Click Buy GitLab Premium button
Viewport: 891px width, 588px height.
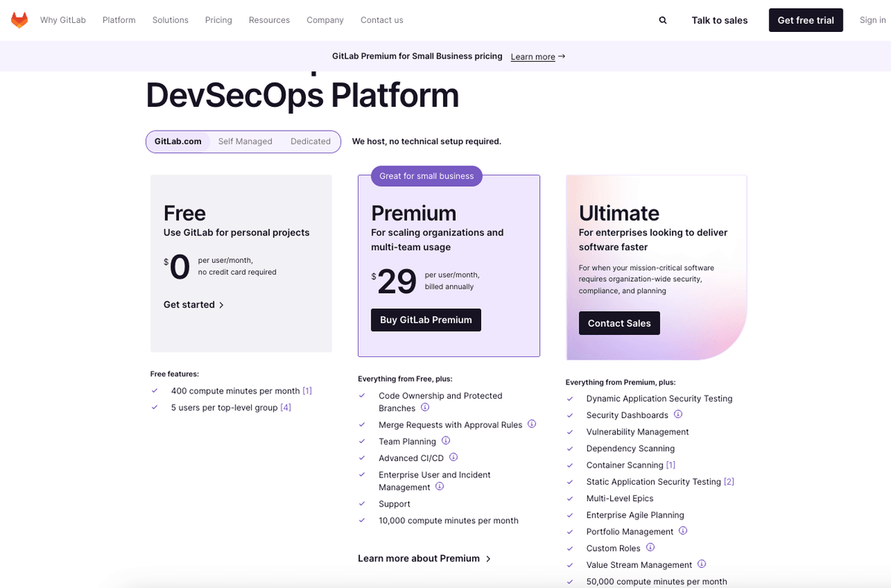[426, 320]
